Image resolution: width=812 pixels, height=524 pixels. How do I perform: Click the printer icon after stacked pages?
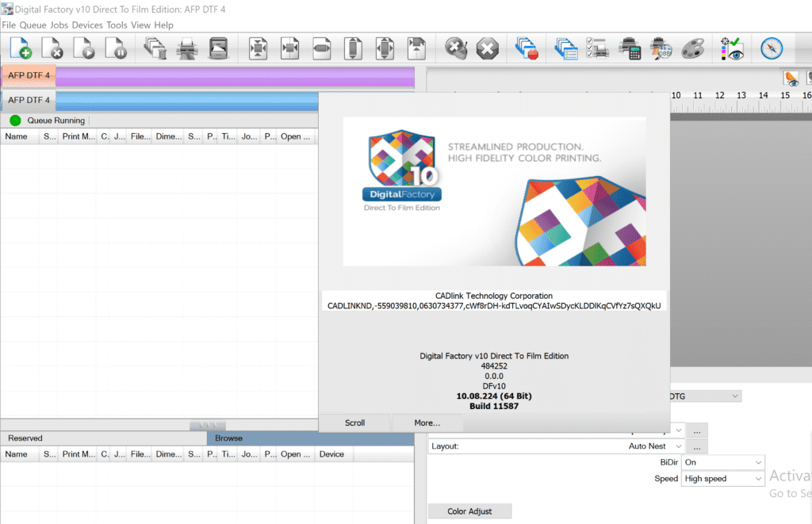click(x=186, y=48)
